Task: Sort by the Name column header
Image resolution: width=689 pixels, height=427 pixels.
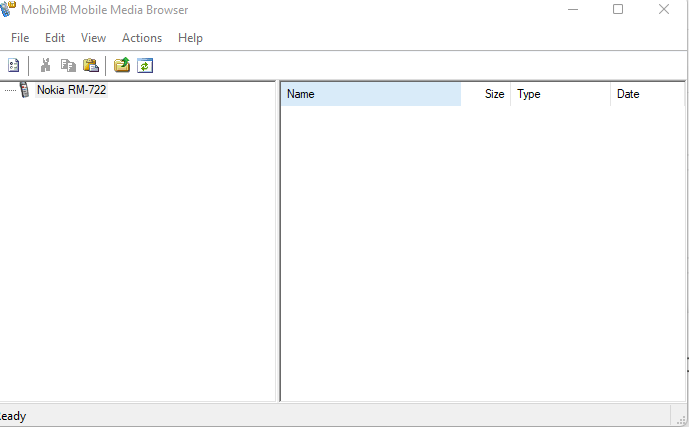Action: click(371, 94)
